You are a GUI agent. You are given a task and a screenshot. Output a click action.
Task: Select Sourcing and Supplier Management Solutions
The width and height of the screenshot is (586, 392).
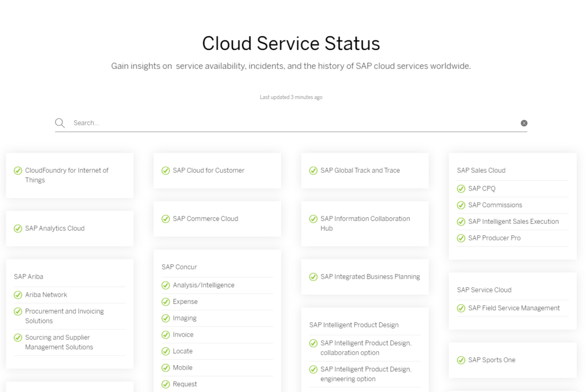click(x=59, y=342)
